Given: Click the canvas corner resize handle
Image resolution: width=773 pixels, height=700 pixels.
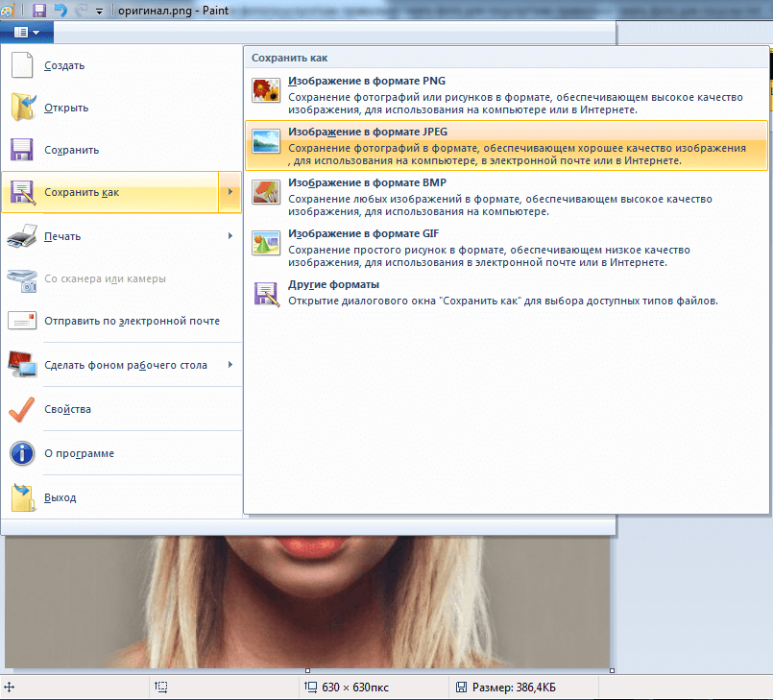Looking at the screenshot, I should pyautogui.click(x=612, y=670).
